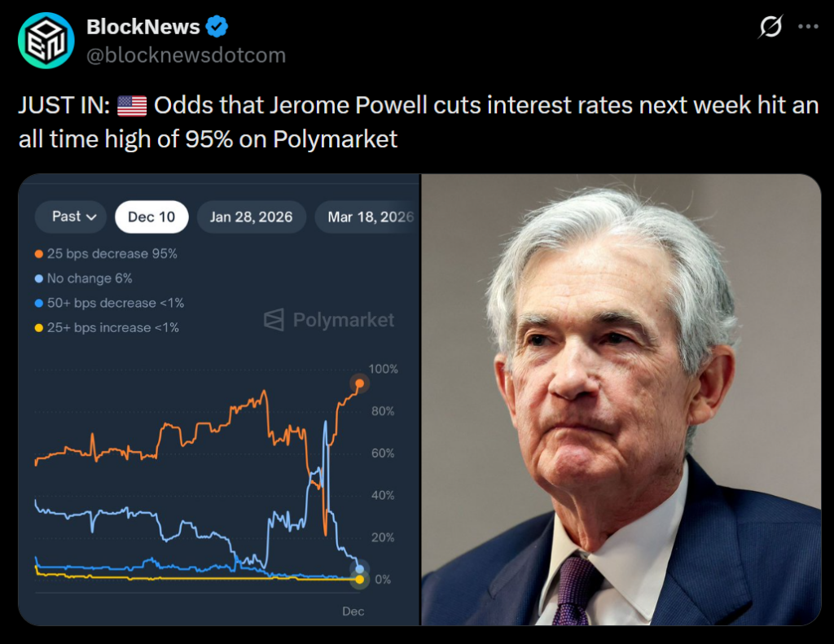The height and width of the screenshot is (644, 834).
Task: Open the BlockNews display name link
Action: click(x=143, y=27)
